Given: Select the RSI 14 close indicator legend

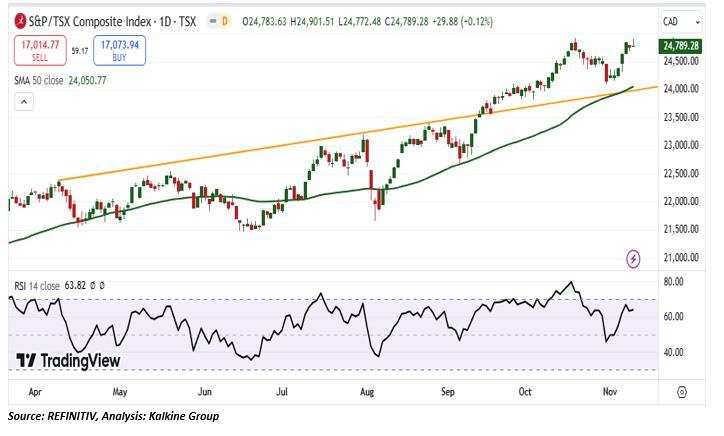Looking at the screenshot, I should 59,285.
